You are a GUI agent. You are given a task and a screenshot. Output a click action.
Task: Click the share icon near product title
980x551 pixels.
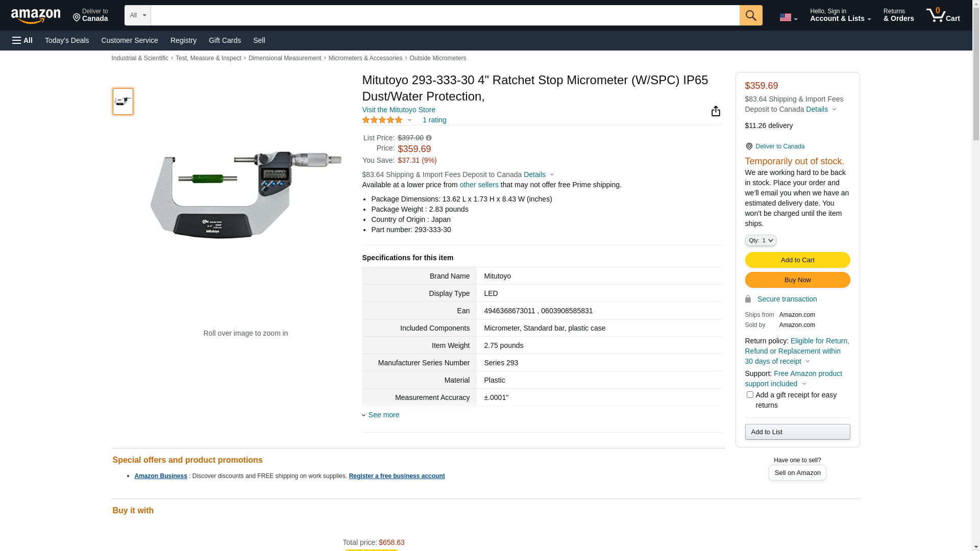click(x=716, y=111)
